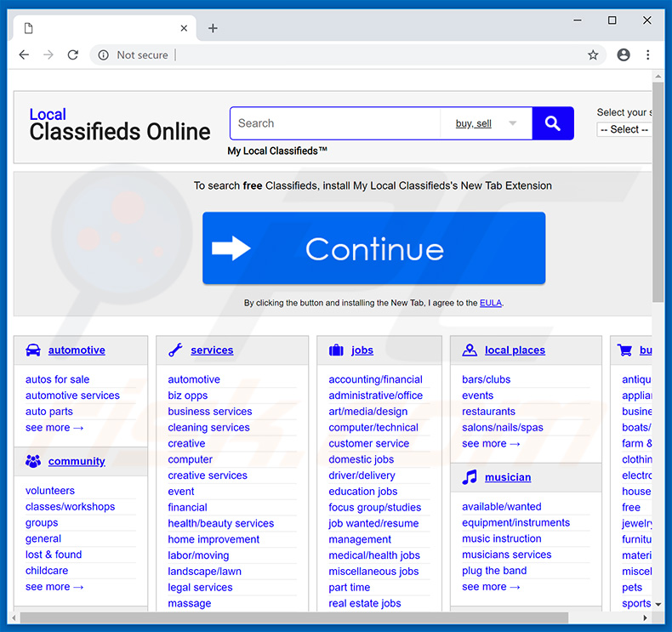Click see more under local places
Viewport: 672px width, 632px height.
(x=491, y=443)
